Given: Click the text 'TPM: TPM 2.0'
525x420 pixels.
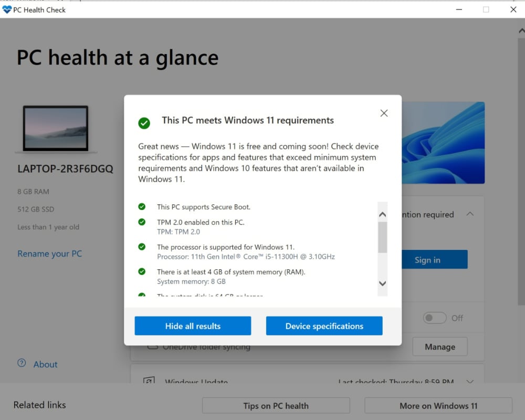Looking at the screenshot, I should (178, 232).
